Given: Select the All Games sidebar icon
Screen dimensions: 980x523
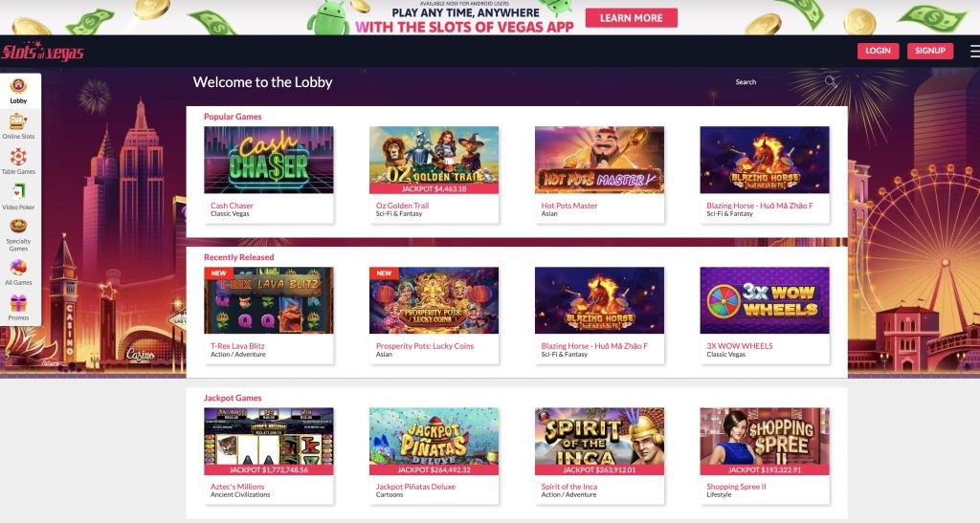Looking at the screenshot, I should [18, 268].
